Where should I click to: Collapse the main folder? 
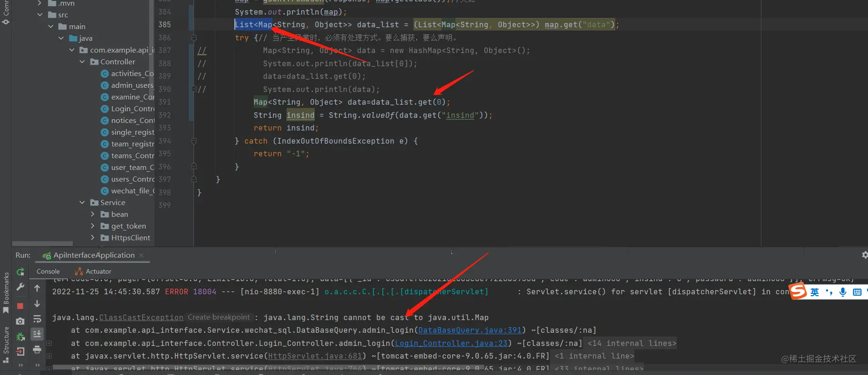click(x=51, y=27)
